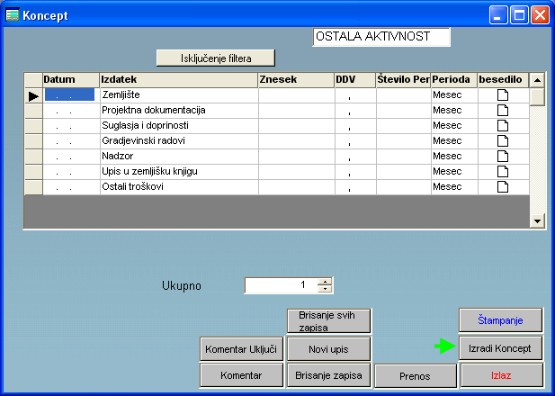Click the row selector for Ostali troškovi row

[33, 186]
